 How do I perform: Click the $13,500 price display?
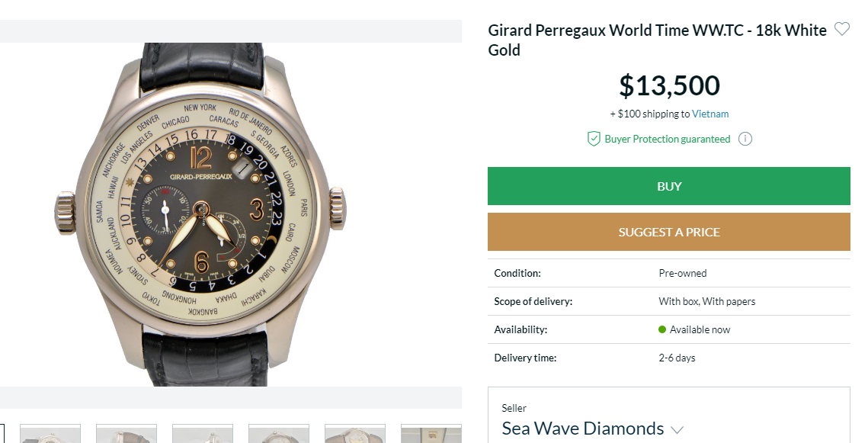pos(669,85)
